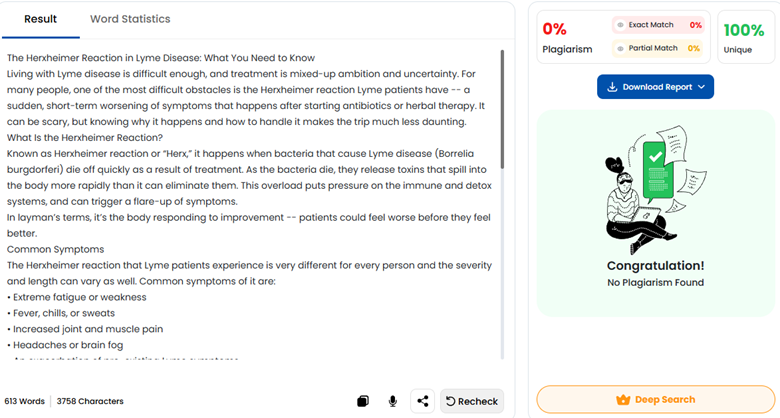Toggle the Partial Match eye icon
Image resolution: width=780 pixels, height=418 pixels.
tap(621, 48)
